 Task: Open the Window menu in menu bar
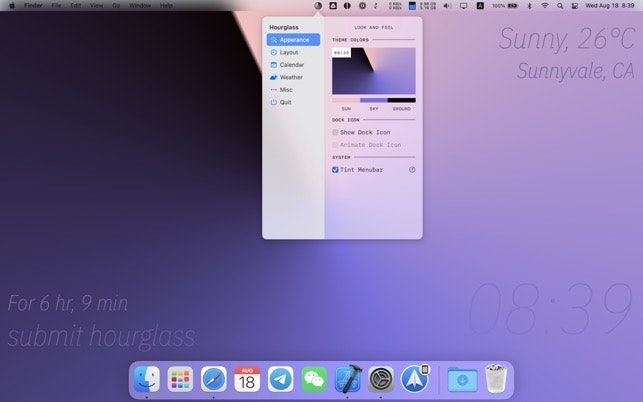coord(140,5)
